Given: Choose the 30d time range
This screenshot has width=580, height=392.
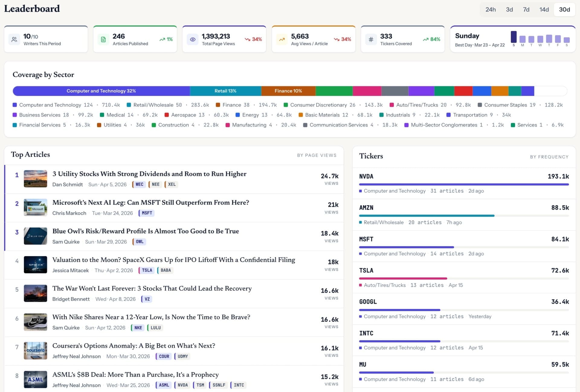Looking at the screenshot, I should point(564,10).
